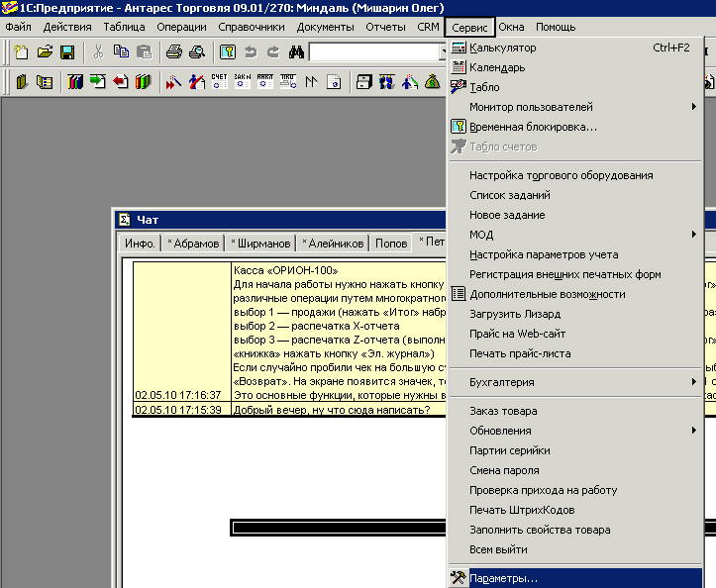The width and height of the screenshot is (716, 588).
Task: Switch to Алейников chat tab
Action: point(333,244)
